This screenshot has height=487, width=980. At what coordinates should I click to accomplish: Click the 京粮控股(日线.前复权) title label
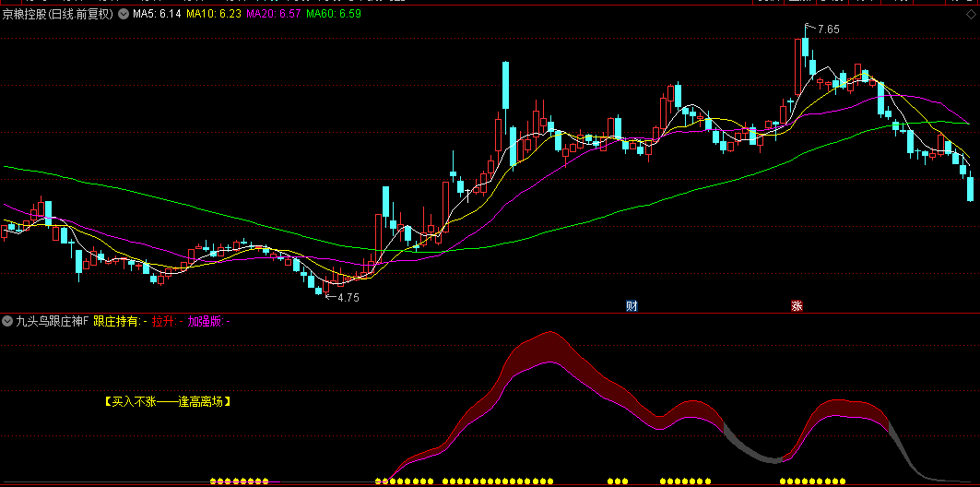tap(58, 14)
